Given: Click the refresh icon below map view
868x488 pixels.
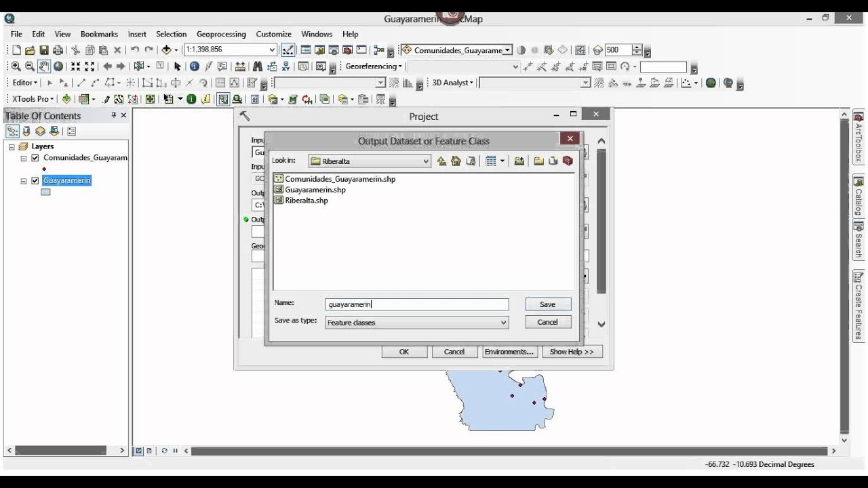Looking at the screenshot, I should (x=164, y=451).
